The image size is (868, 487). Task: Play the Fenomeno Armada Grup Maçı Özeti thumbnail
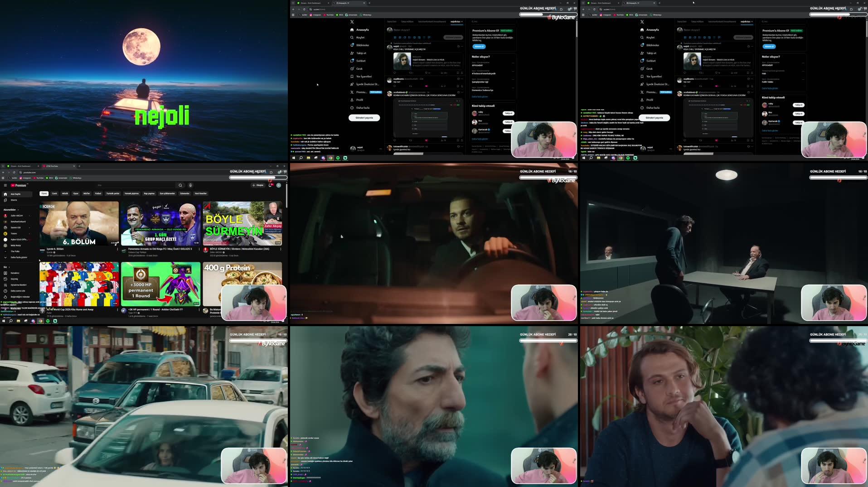[x=160, y=223]
